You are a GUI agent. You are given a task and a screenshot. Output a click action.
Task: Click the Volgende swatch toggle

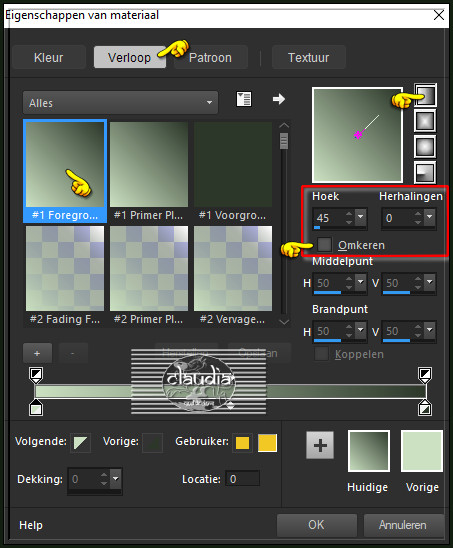coord(81,443)
